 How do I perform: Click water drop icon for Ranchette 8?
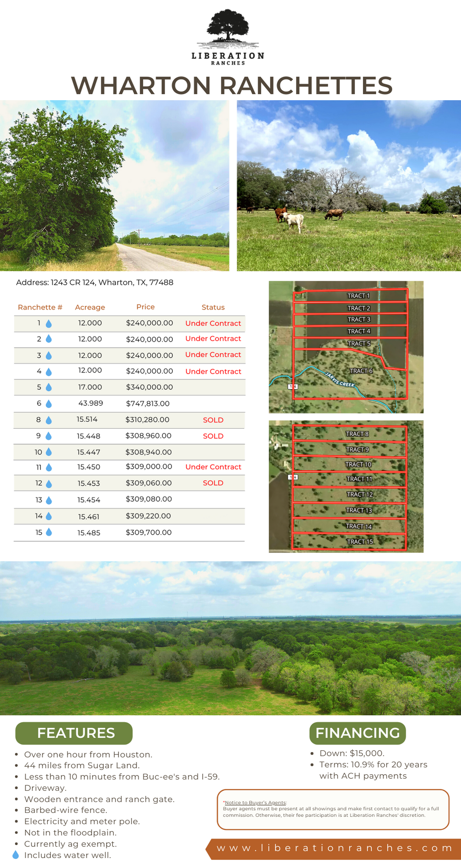coord(49,420)
